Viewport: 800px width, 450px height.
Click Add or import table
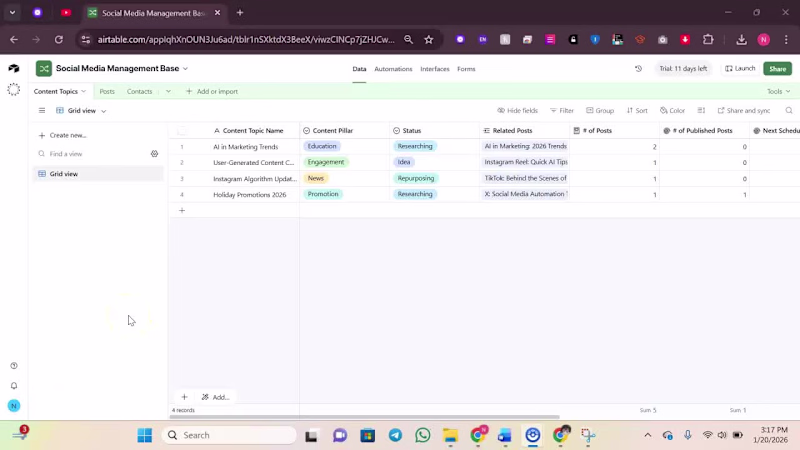click(212, 91)
